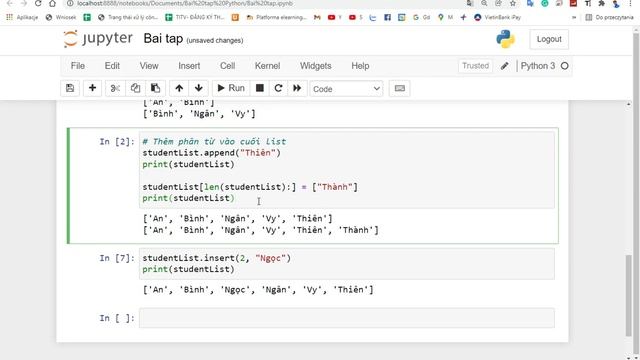The height and width of the screenshot is (360, 640).
Task: Open the cell type Code dropdown
Action: click(x=346, y=89)
